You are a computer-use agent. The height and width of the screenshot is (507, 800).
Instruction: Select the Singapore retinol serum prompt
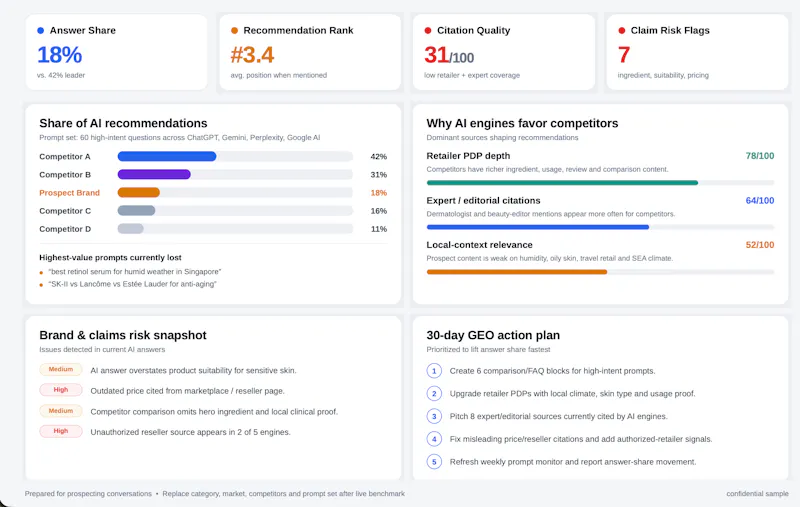coord(135,272)
